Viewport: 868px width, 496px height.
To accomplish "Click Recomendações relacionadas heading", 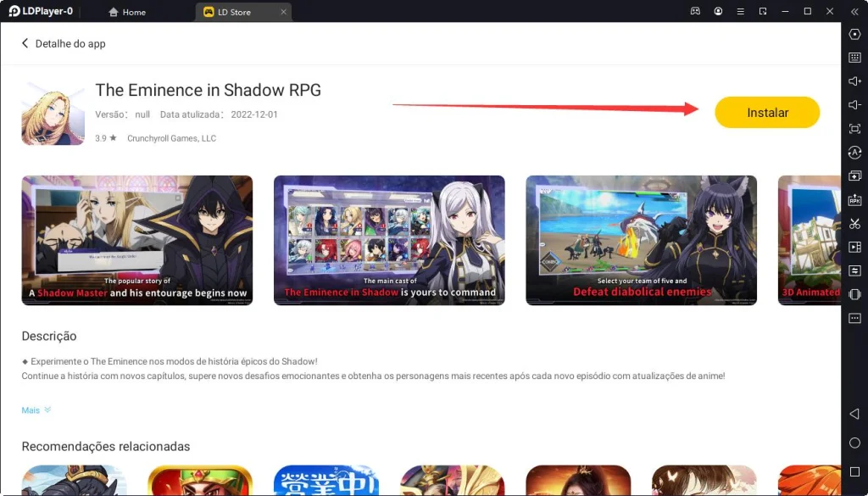I will [x=106, y=446].
